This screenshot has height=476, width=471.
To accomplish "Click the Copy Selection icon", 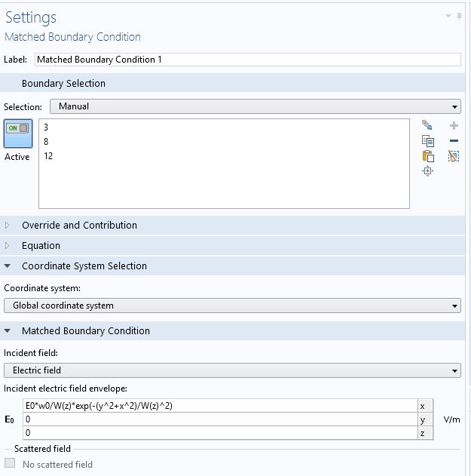I will click(x=427, y=141).
